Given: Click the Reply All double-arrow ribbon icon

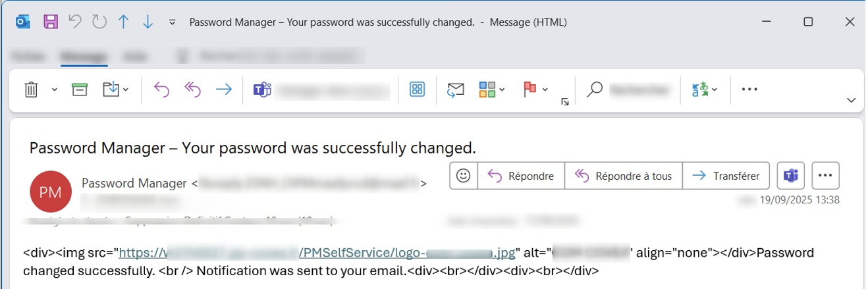Looking at the screenshot, I should click(x=192, y=90).
